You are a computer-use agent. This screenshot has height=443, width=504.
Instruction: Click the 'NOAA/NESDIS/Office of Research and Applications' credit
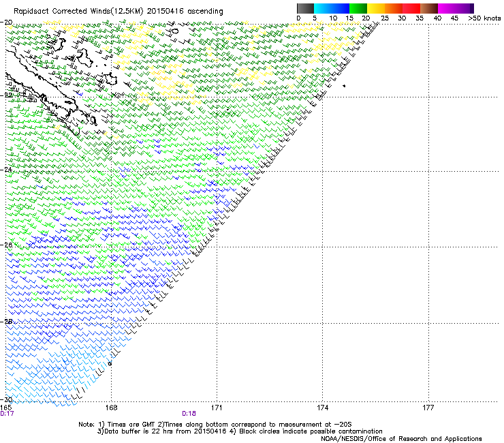pyautogui.click(x=401, y=439)
